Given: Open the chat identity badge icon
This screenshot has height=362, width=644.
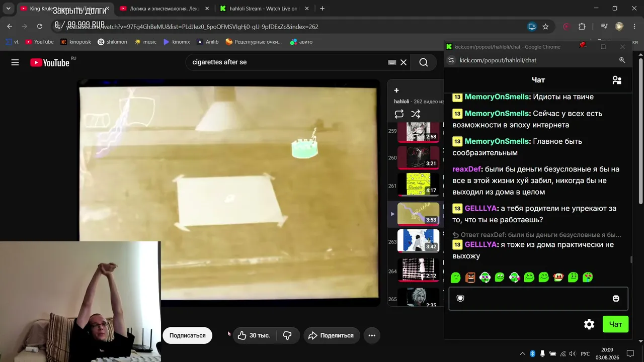Looking at the screenshot, I should (460, 299).
